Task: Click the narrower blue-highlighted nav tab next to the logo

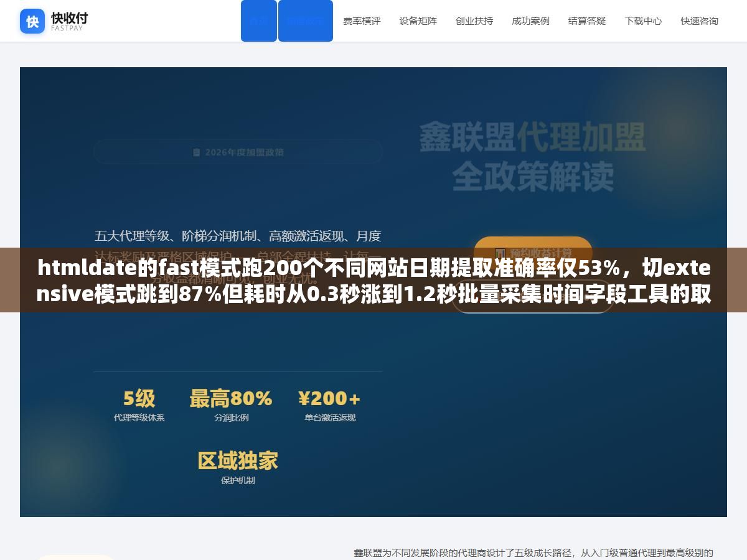Action: tap(259, 21)
